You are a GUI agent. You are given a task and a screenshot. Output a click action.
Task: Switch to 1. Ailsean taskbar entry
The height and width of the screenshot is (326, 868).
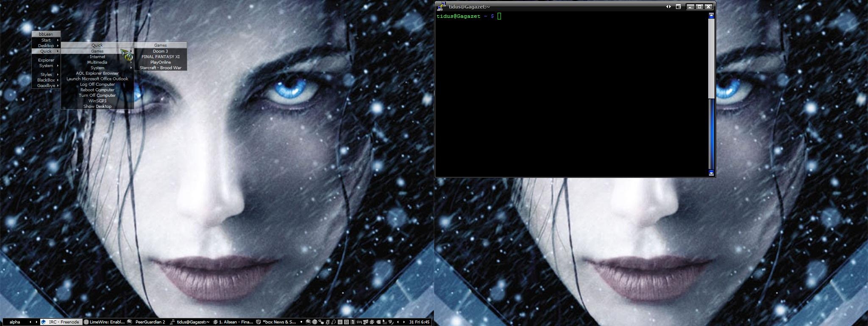pyautogui.click(x=233, y=322)
